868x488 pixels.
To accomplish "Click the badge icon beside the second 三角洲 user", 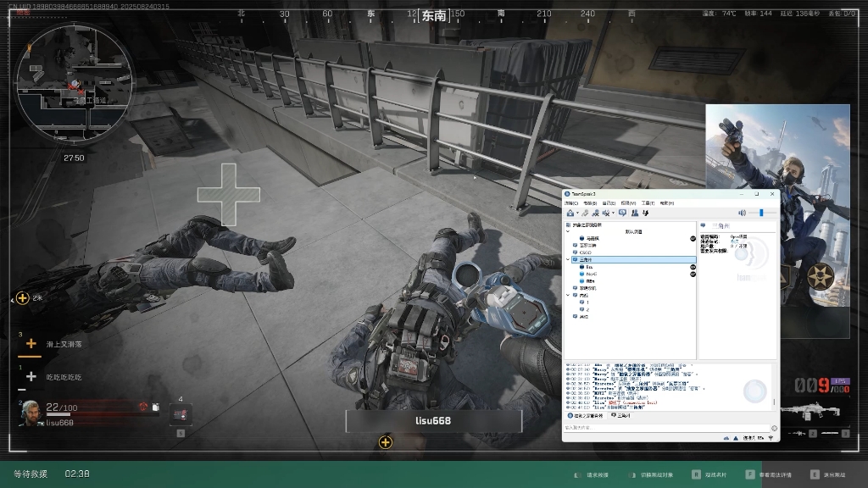I will pyautogui.click(x=693, y=274).
